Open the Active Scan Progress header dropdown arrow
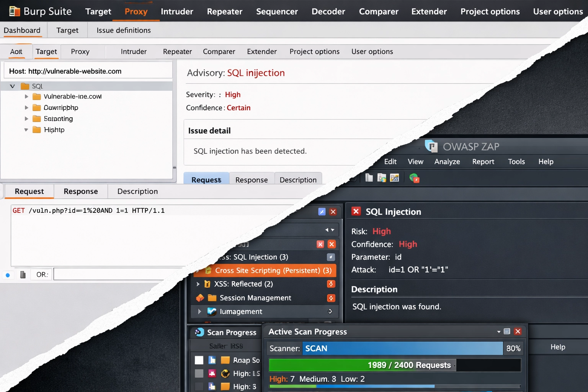Viewport: 588px width, 392px height. [x=499, y=332]
